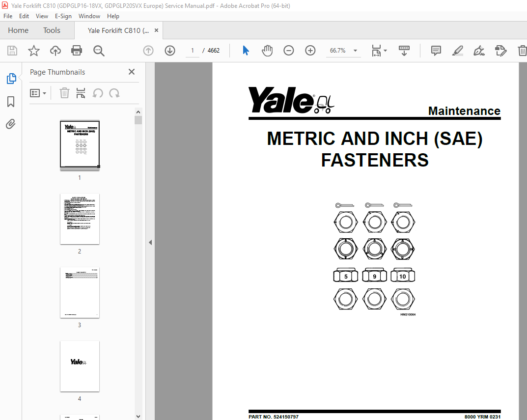This screenshot has height=420, width=527.
Task: Close the Yale Forklift document tab
Action: pos(156,30)
